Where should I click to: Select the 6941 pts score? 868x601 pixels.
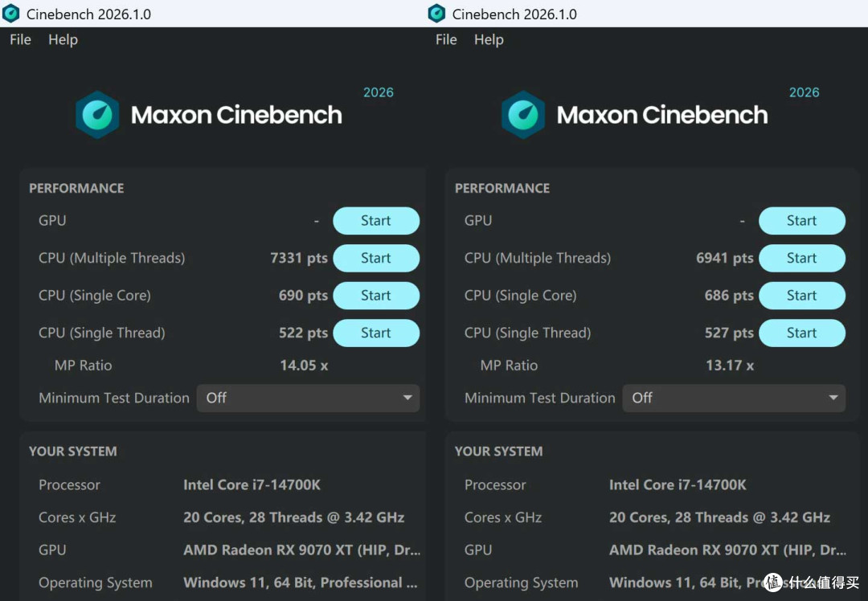(725, 259)
